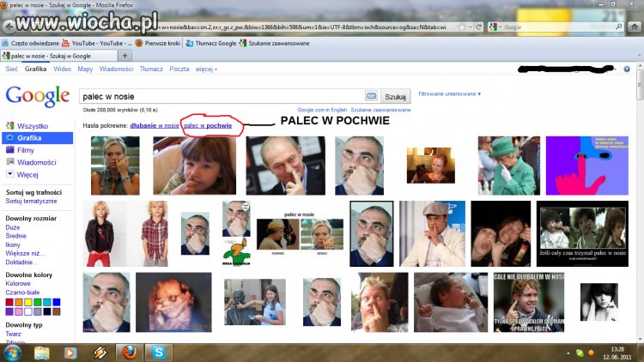Filter by Średnie image size
644x362 pixels.
point(16,236)
